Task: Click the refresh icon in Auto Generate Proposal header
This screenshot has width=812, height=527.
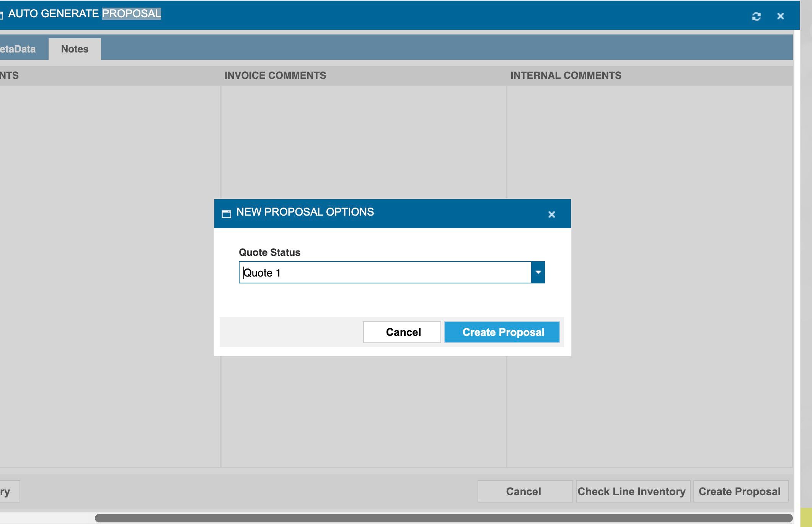Action: tap(756, 16)
